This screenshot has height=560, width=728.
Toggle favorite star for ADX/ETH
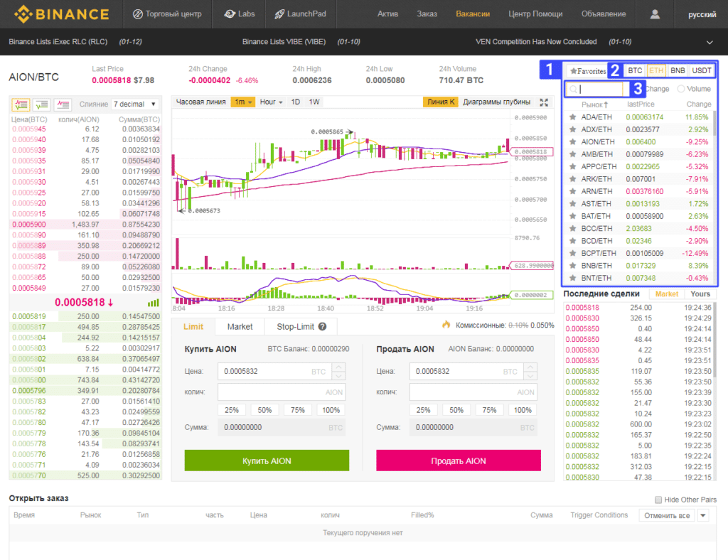572,129
